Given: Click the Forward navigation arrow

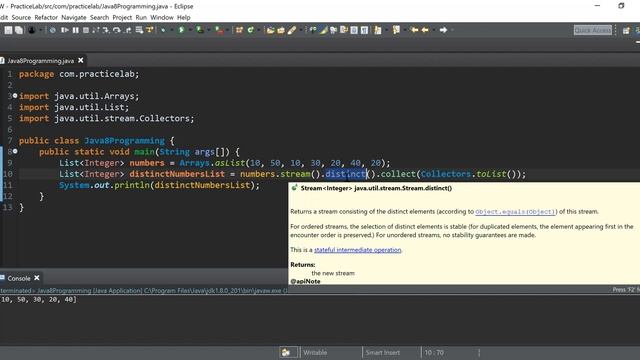Looking at the screenshot, I should click(443, 30).
